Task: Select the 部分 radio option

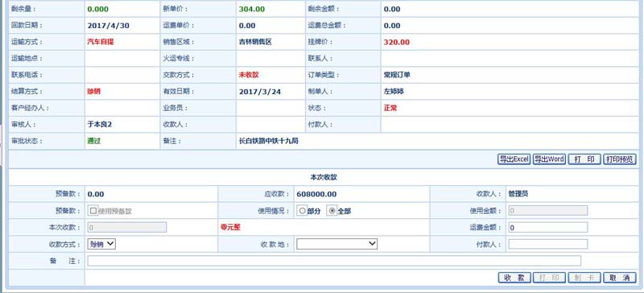Action: (x=303, y=211)
